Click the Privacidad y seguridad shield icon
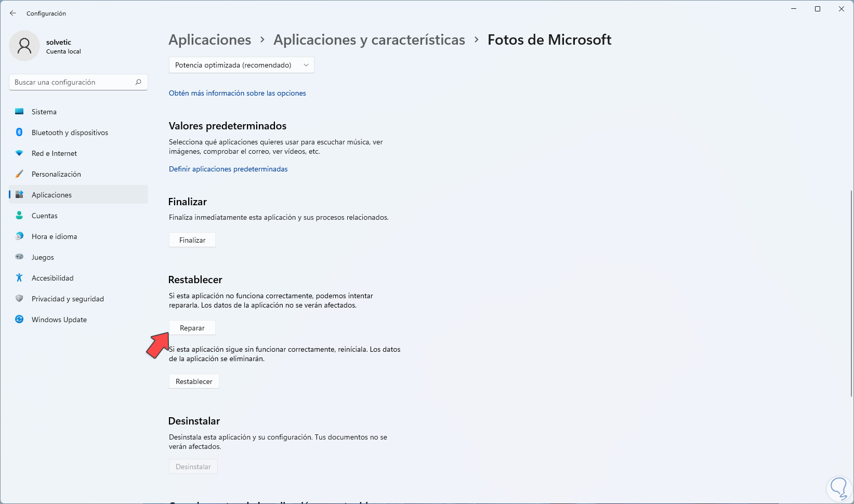This screenshot has width=854, height=504. point(19,299)
